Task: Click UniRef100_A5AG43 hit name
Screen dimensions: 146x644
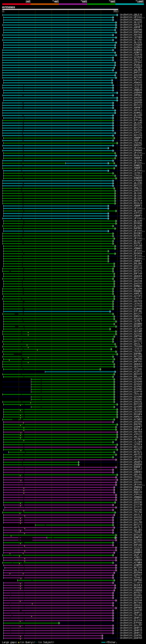Action: pyautogui.click(x=131, y=82)
